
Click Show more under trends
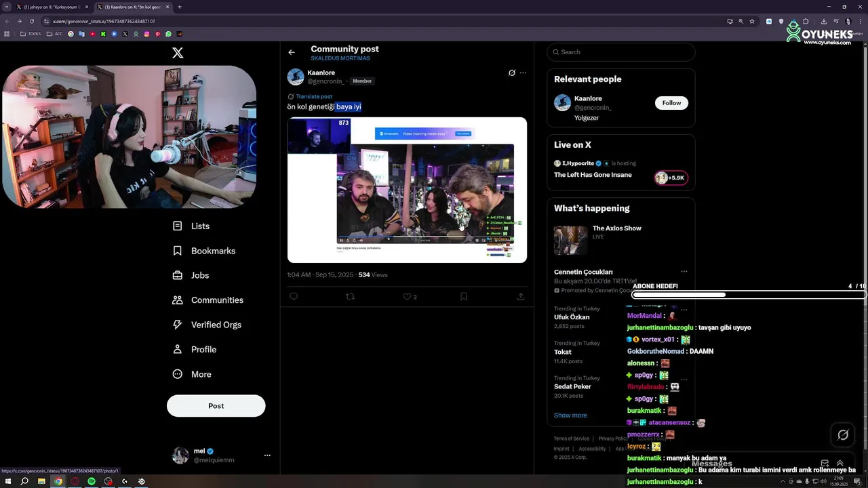tap(570, 415)
